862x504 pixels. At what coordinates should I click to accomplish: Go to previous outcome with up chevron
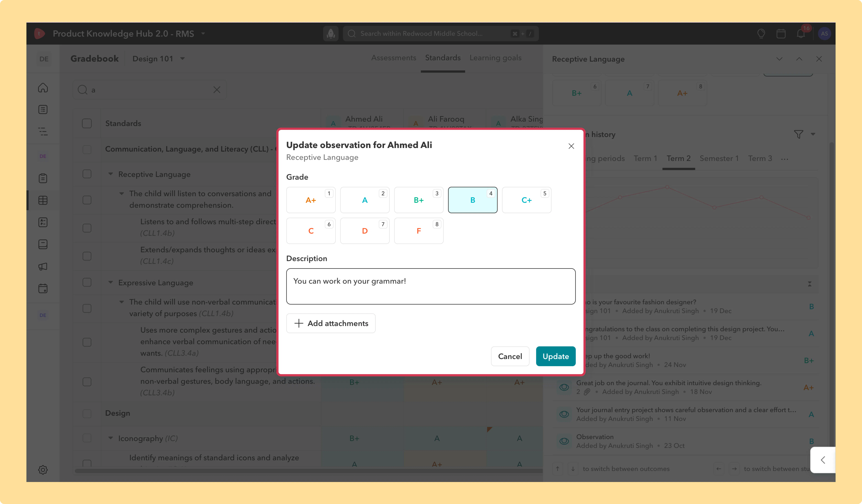coord(799,59)
